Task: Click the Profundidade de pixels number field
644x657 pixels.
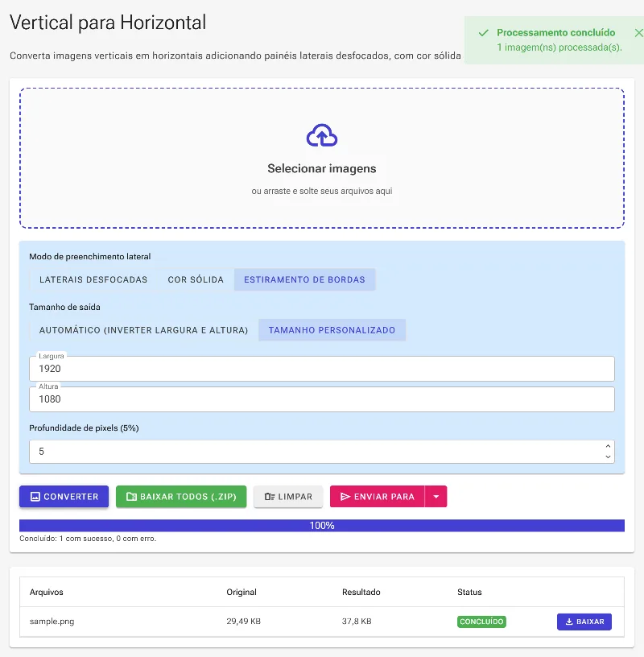Action: [x=322, y=452]
